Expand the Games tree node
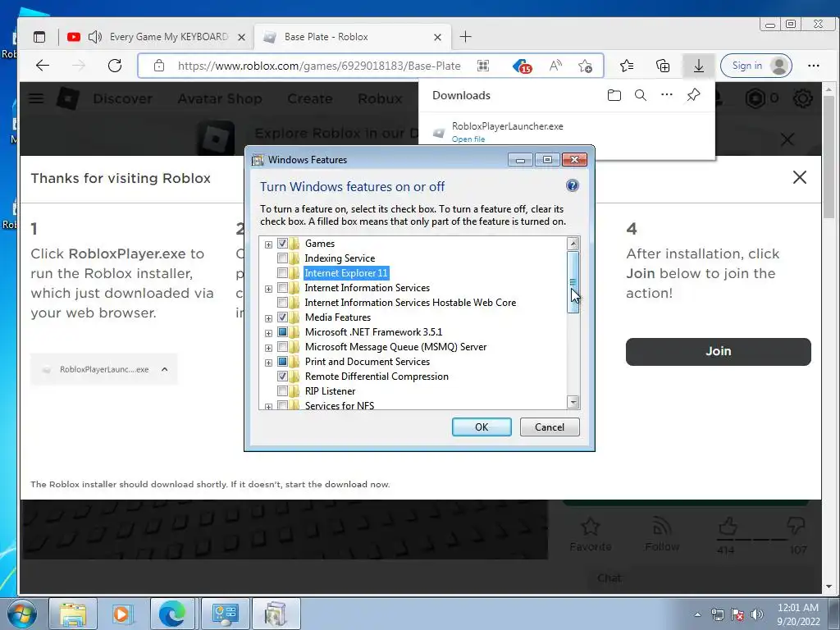Screen dimensions: 840x630 point(268,244)
